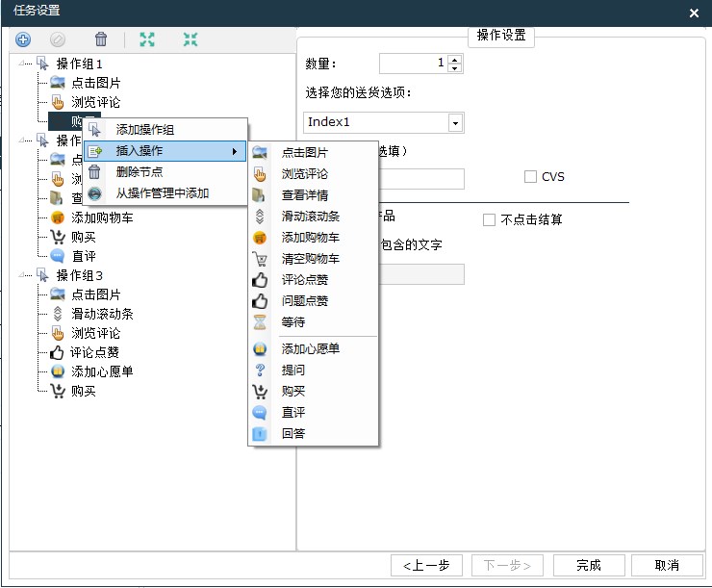This screenshot has width=712, height=588.
Task: Click the 等待 hourglass icon in submenu
Action: click(260, 322)
